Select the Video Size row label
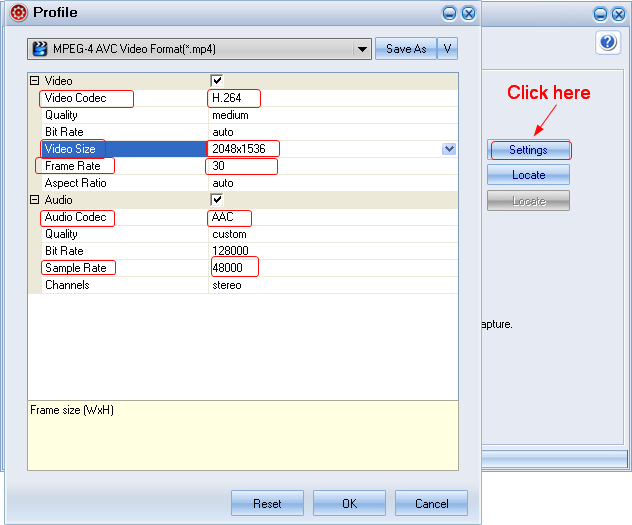632x525 pixels. [70, 149]
